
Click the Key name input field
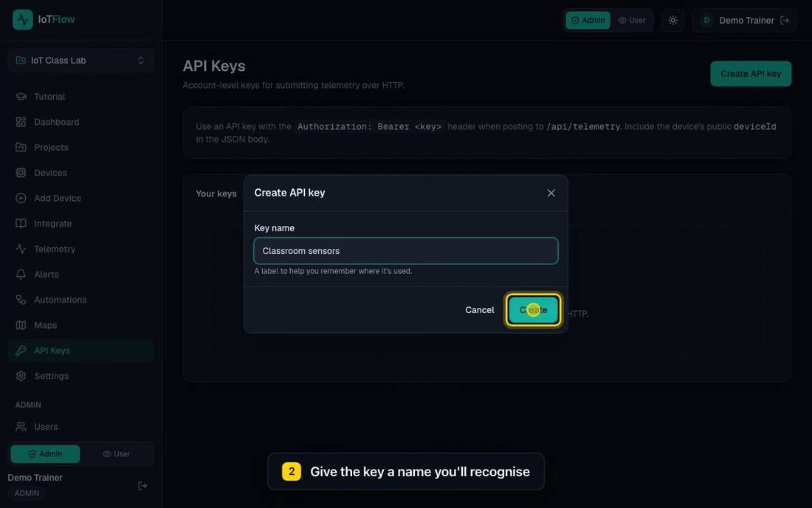coord(406,250)
